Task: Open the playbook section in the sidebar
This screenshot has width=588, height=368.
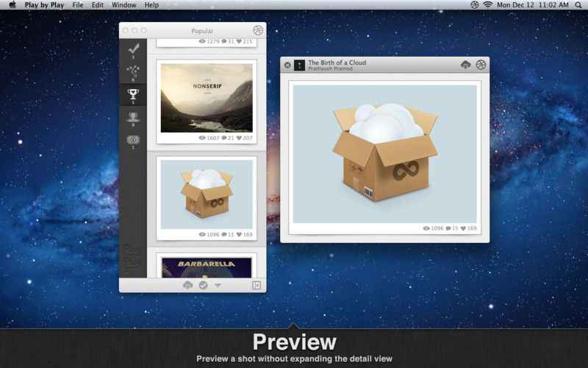Action: (133, 71)
